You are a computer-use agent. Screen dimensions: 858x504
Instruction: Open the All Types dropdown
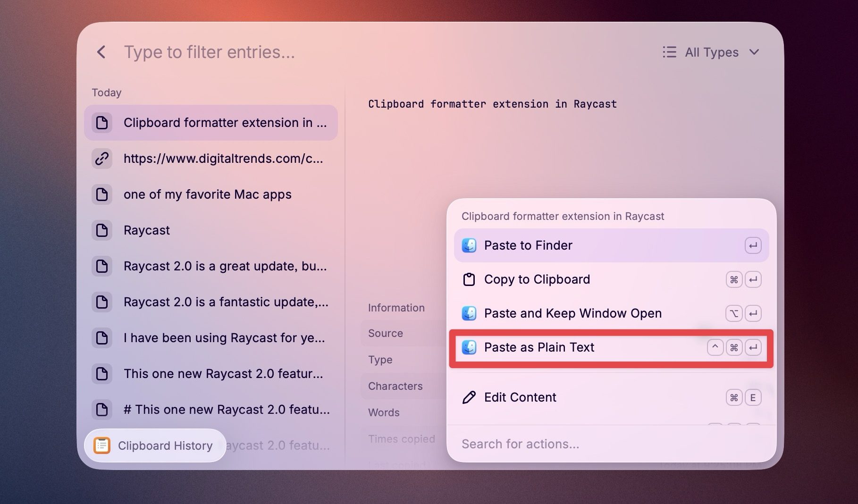711,52
